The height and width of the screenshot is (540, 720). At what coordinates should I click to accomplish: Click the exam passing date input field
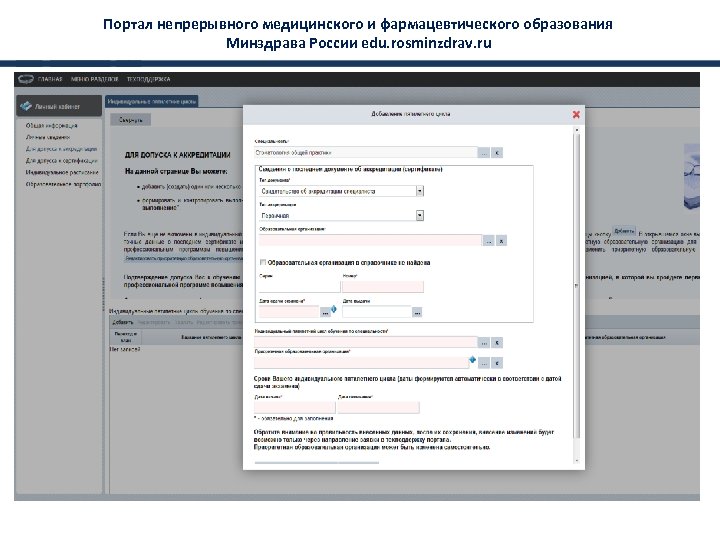click(x=289, y=312)
